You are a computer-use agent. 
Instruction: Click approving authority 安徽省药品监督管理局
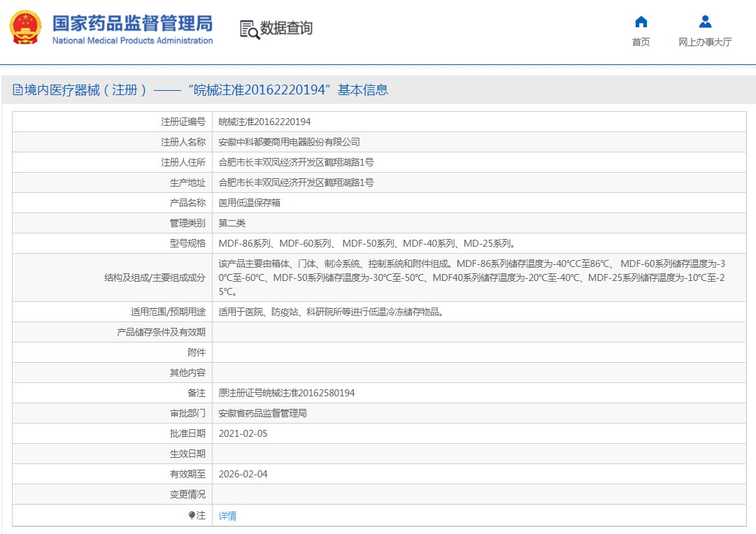263,413
